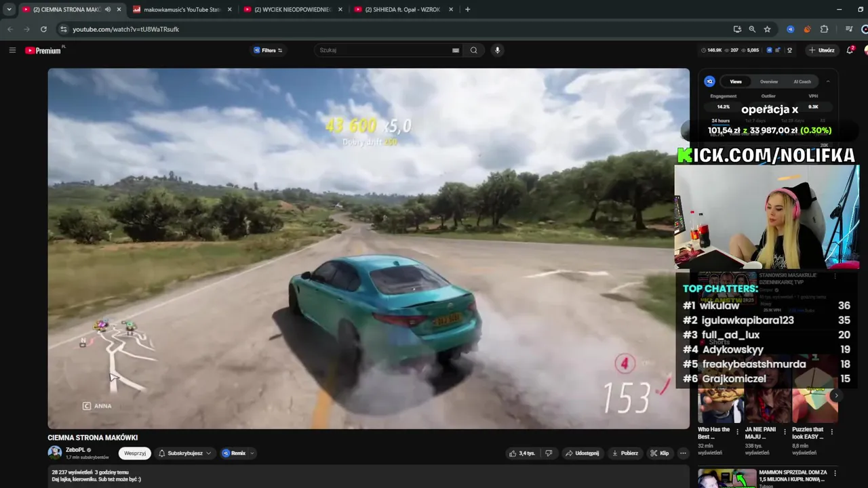868x488 pixels.
Task: Create a Klip with the scissors button
Action: coord(659,453)
